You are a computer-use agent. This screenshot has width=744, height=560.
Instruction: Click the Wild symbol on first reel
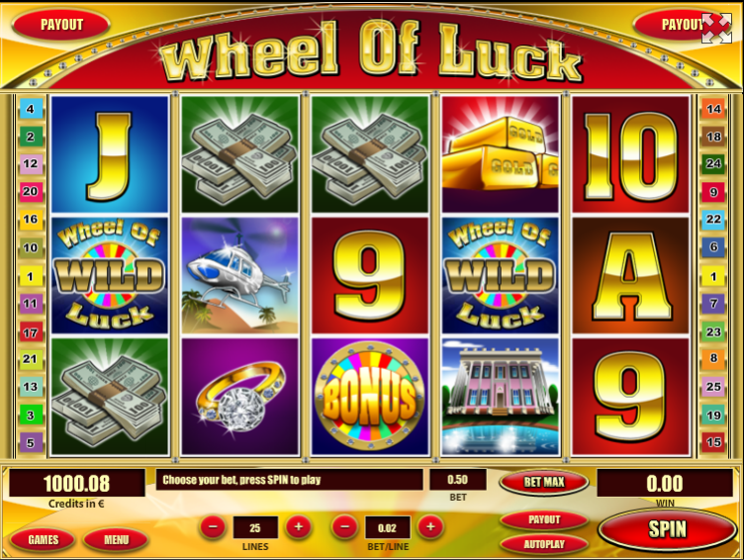tap(110, 275)
